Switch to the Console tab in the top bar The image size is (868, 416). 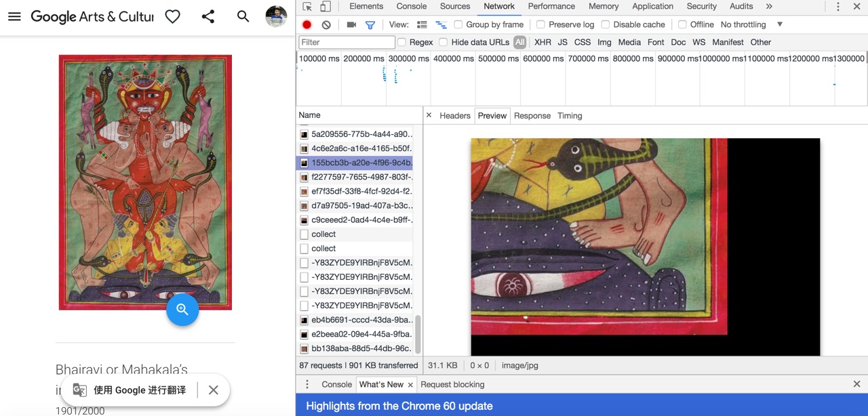pos(412,6)
